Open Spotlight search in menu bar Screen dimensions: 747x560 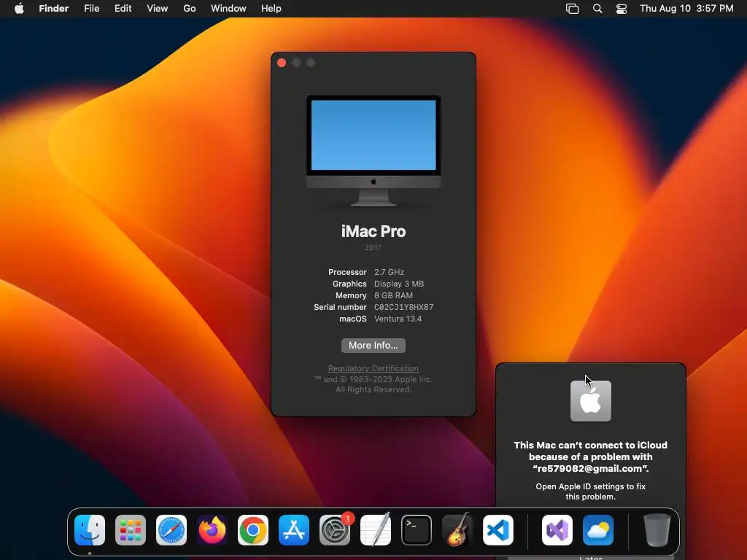coord(597,9)
